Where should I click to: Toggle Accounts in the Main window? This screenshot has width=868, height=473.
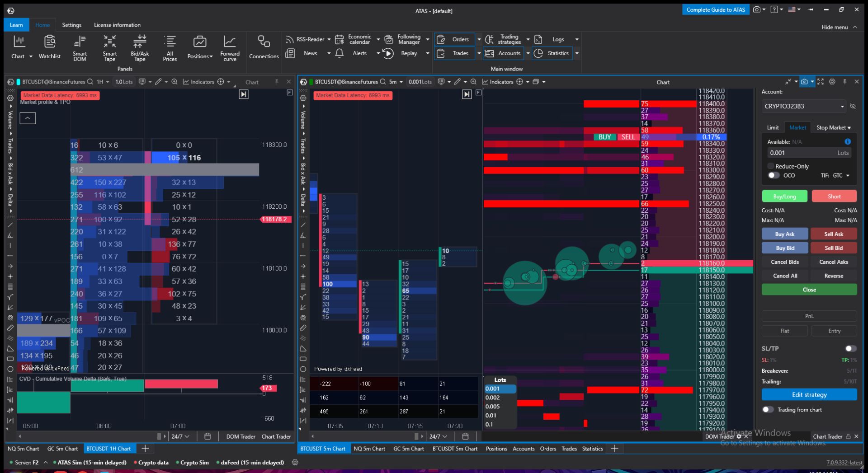coord(503,53)
